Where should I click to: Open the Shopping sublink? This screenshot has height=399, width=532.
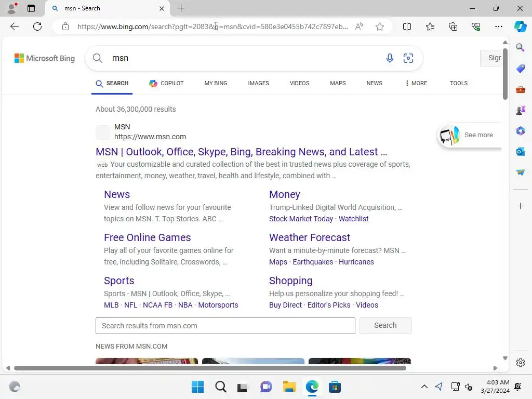[290, 281]
